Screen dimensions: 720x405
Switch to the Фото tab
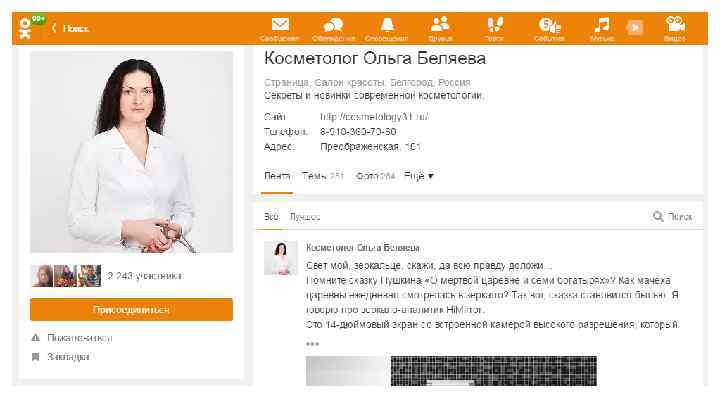375,176
